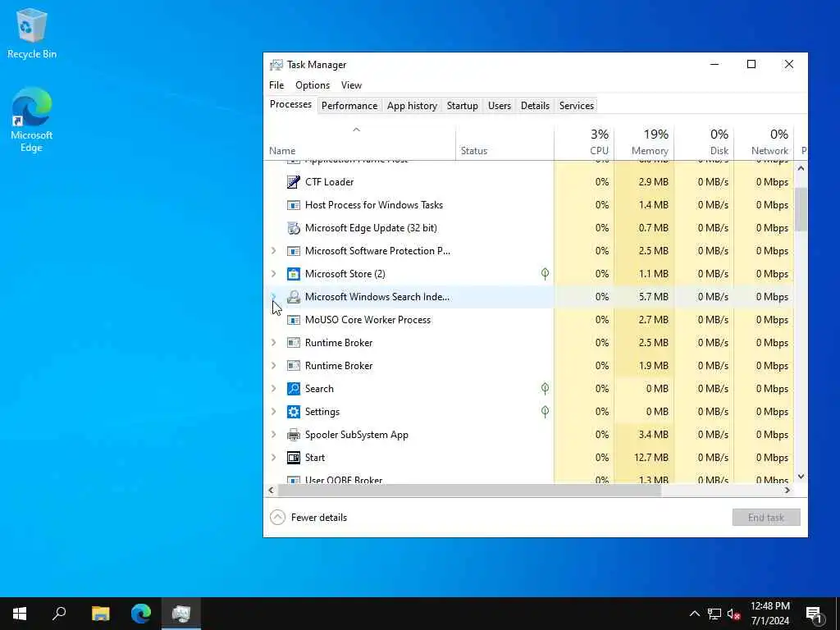840x630 pixels.
Task: Select Microsoft Edge desktop shortcut
Action: pyautogui.click(x=32, y=120)
